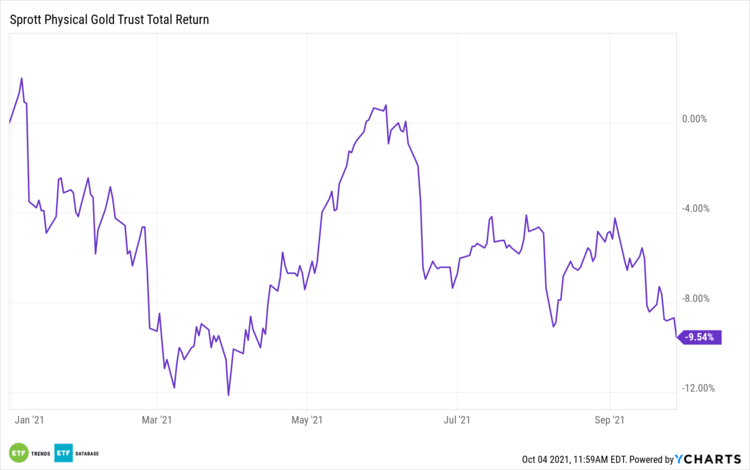Viewport: 750px width, 470px height.
Task: Click the Sep '21 axis label
Action: 610,420
